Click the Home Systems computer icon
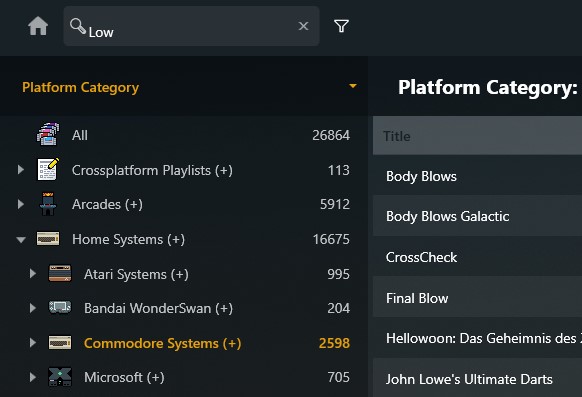 pos(48,239)
